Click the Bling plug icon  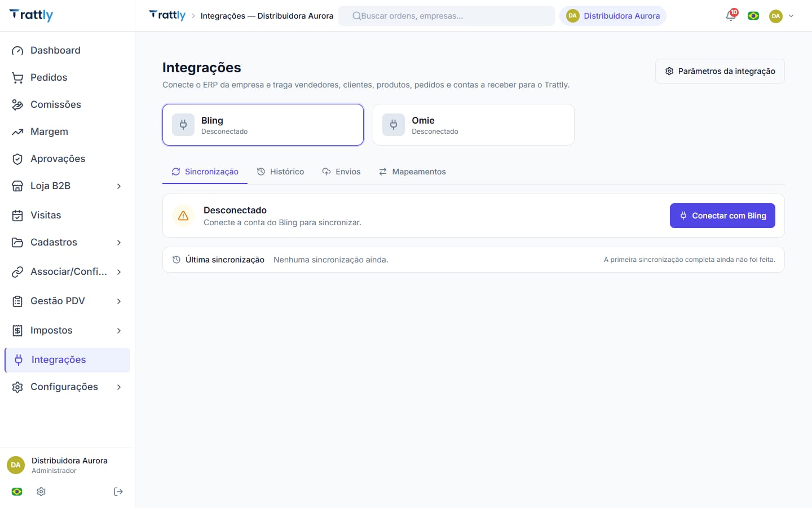pyautogui.click(x=183, y=125)
